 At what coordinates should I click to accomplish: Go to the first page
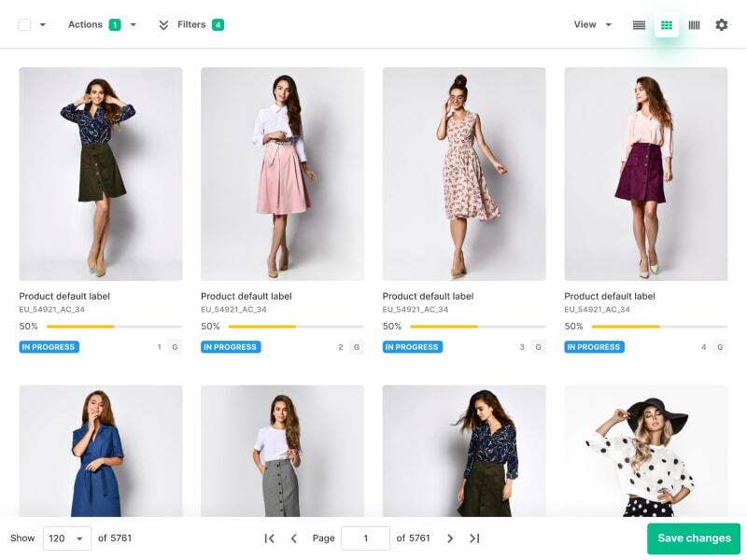click(270, 539)
